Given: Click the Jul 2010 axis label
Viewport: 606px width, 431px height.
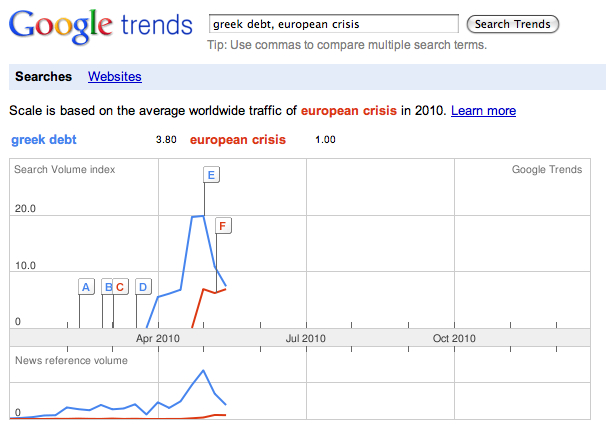Looking at the screenshot, I should 306,339.
